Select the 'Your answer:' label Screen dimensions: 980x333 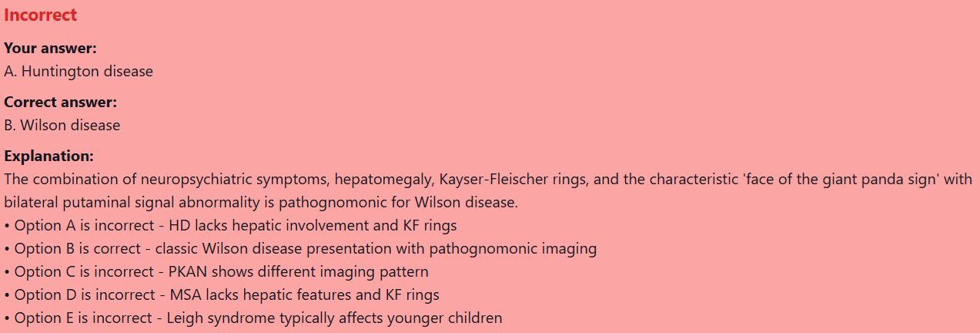click(50, 49)
